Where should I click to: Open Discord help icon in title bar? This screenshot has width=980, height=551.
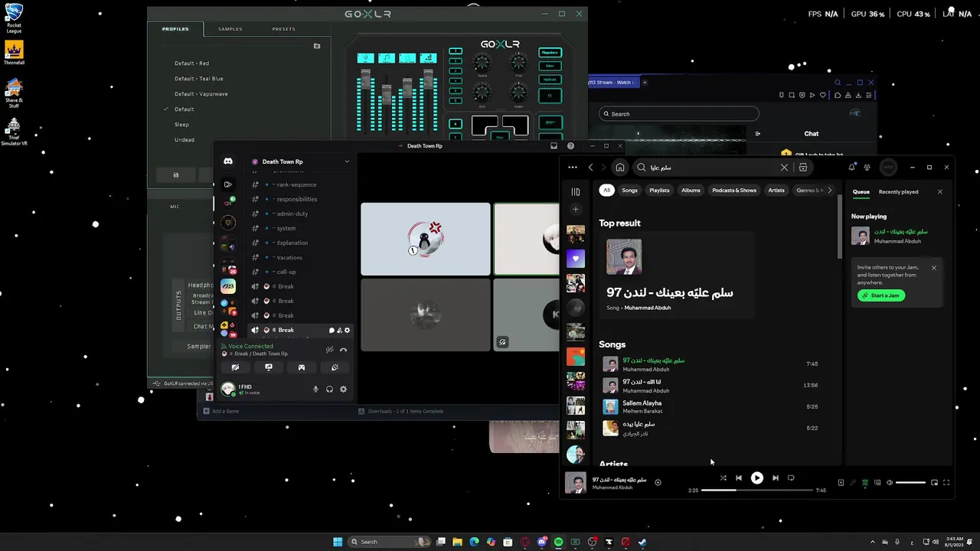(x=570, y=146)
